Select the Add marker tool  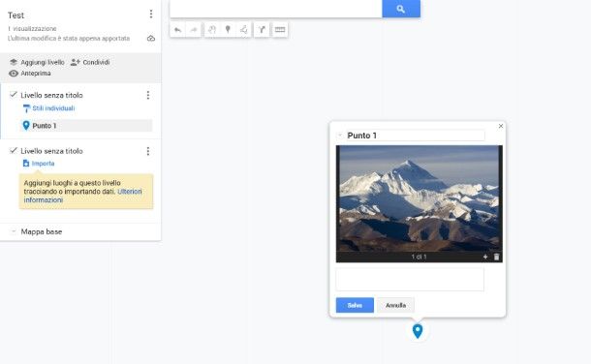(x=228, y=30)
